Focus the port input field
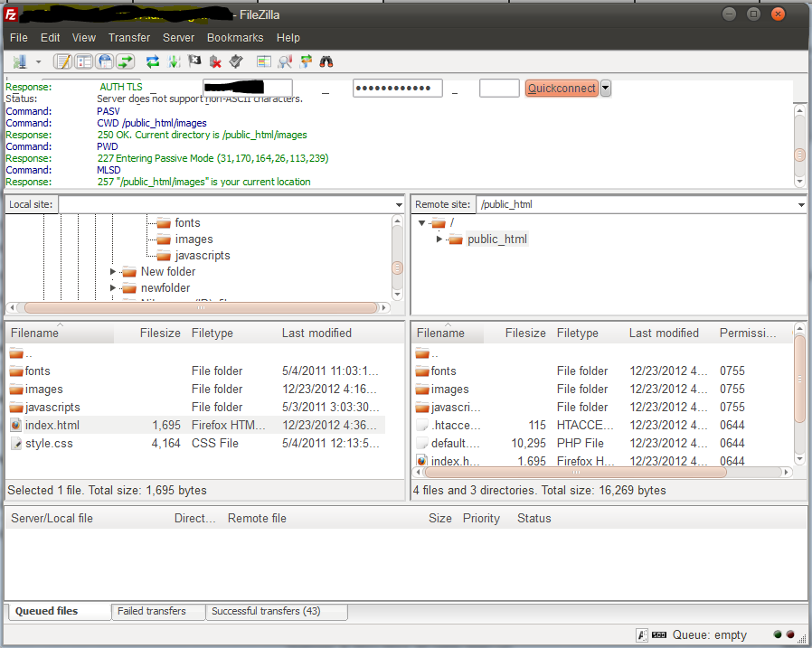 coord(499,88)
